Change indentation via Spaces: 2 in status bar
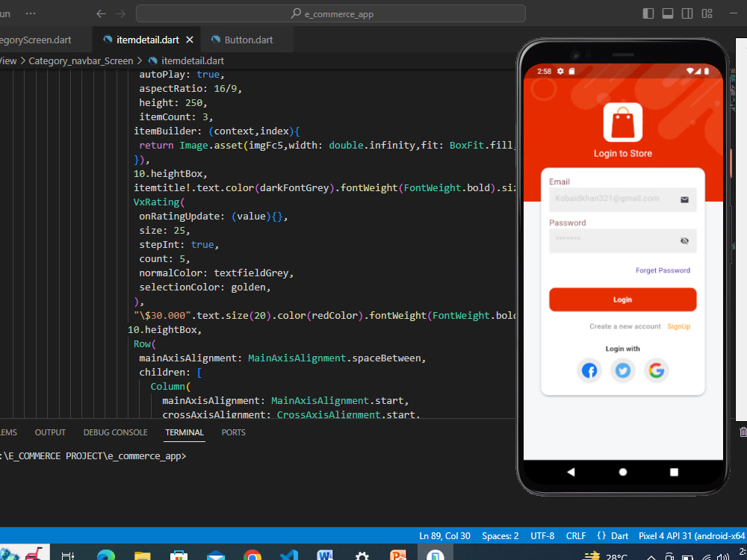Image resolution: width=747 pixels, height=560 pixels. click(500, 535)
